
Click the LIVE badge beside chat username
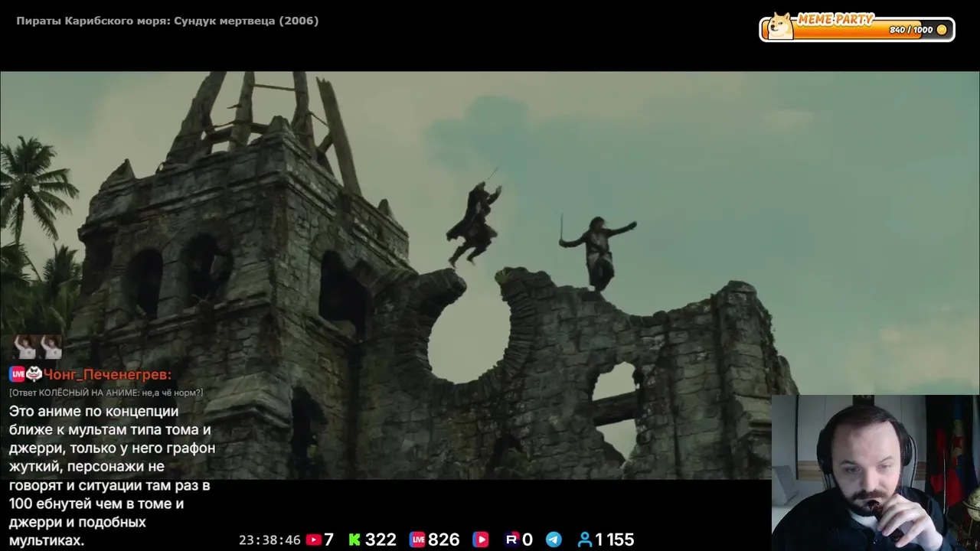pos(17,374)
